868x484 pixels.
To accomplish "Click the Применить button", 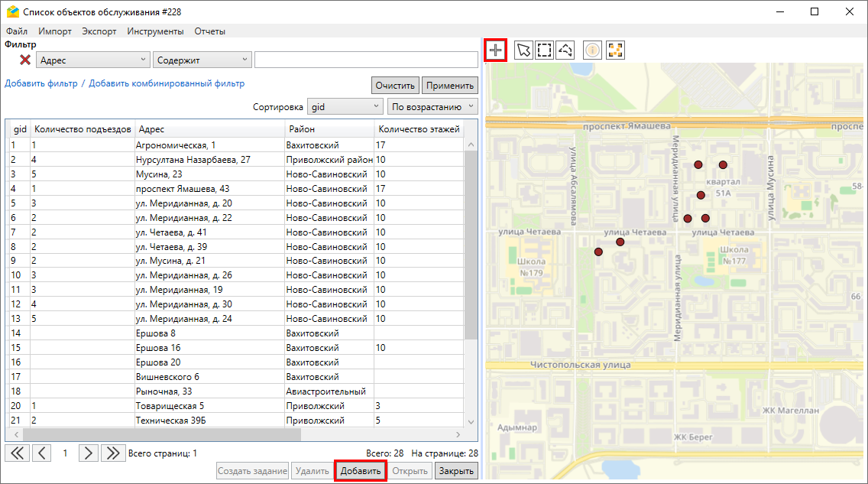I will [451, 86].
